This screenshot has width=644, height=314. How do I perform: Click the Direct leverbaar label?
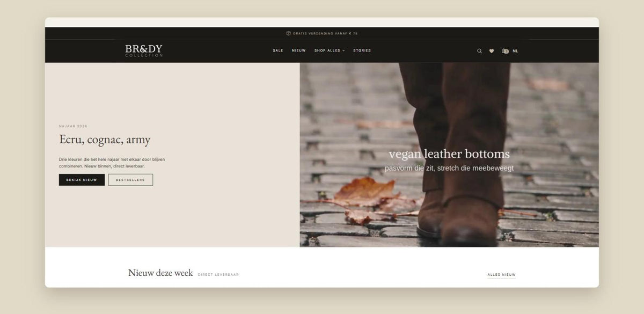click(218, 275)
